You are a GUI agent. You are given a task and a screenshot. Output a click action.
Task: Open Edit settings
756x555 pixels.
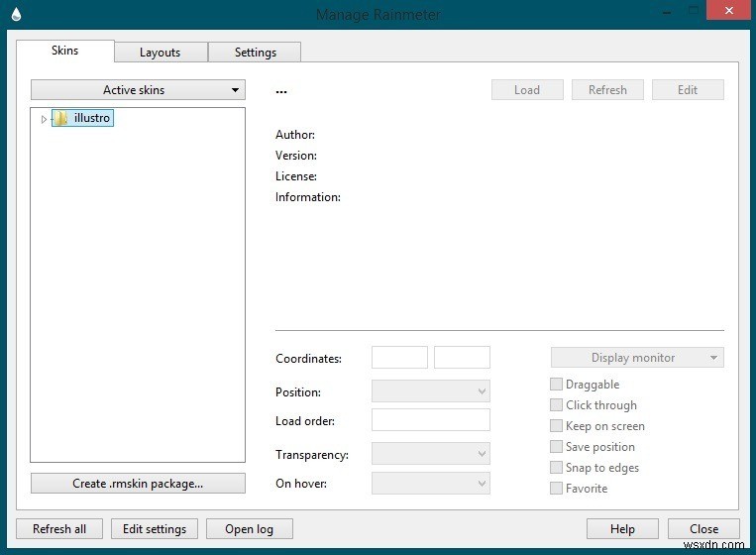pos(155,529)
